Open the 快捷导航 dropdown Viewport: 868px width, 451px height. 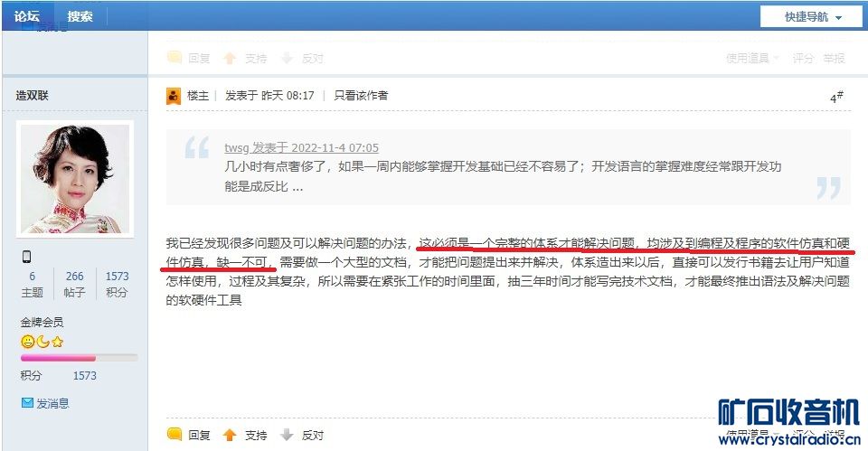[x=811, y=17]
